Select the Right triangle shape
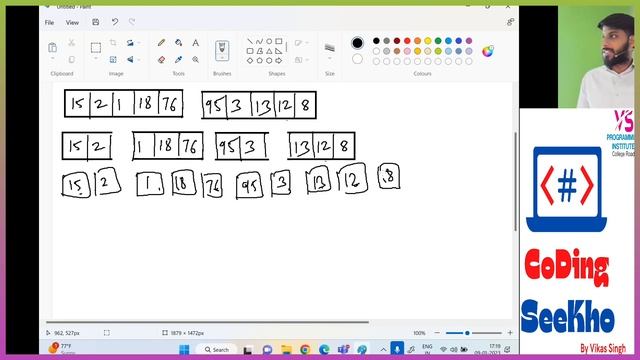 279,51
